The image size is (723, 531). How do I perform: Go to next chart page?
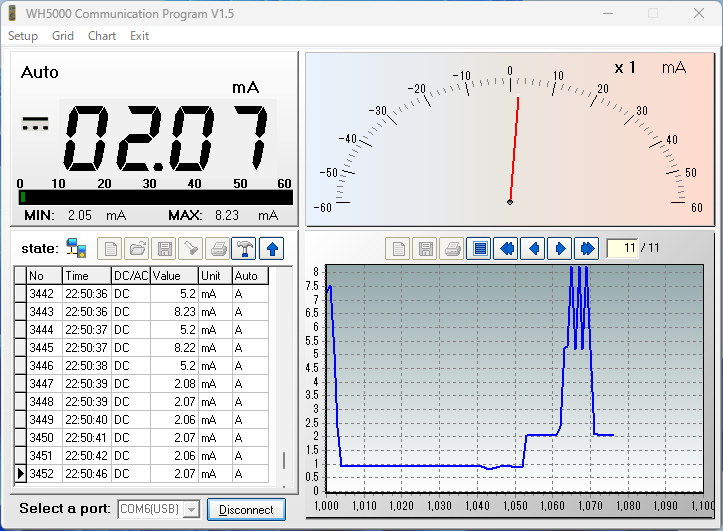pos(559,248)
